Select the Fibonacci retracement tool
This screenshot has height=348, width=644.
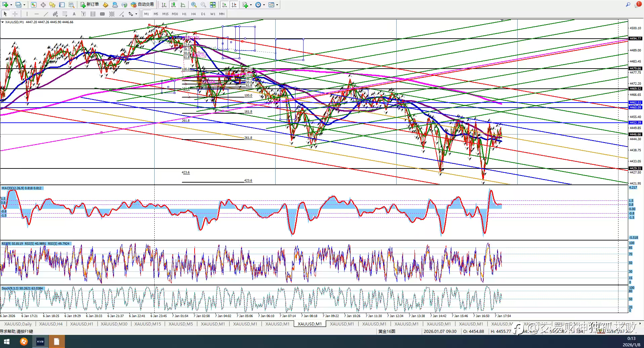pos(65,14)
